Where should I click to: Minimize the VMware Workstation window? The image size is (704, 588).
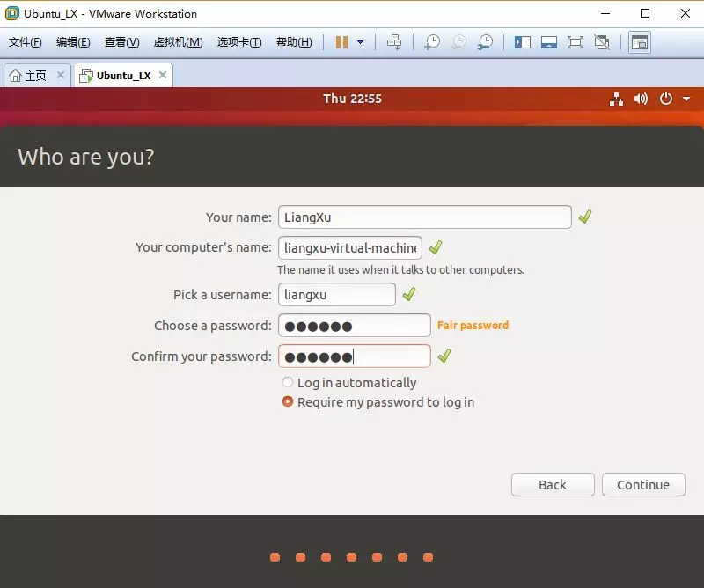pyautogui.click(x=605, y=13)
